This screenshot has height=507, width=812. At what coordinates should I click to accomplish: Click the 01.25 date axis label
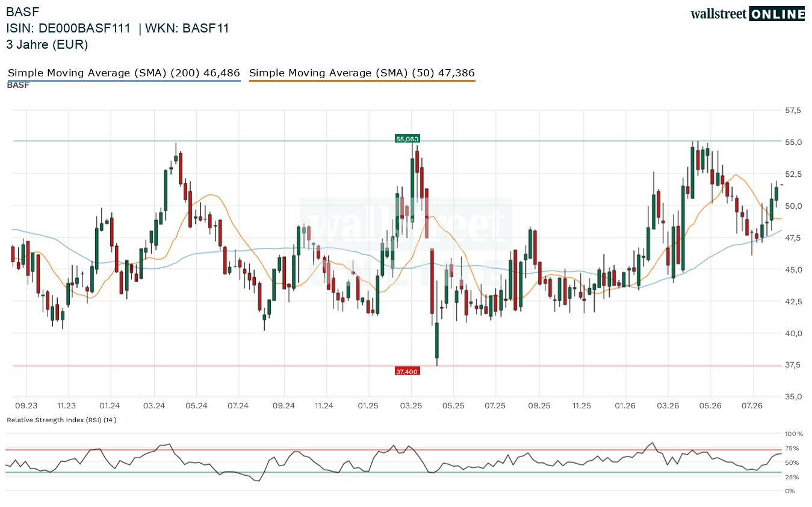tap(368, 406)
